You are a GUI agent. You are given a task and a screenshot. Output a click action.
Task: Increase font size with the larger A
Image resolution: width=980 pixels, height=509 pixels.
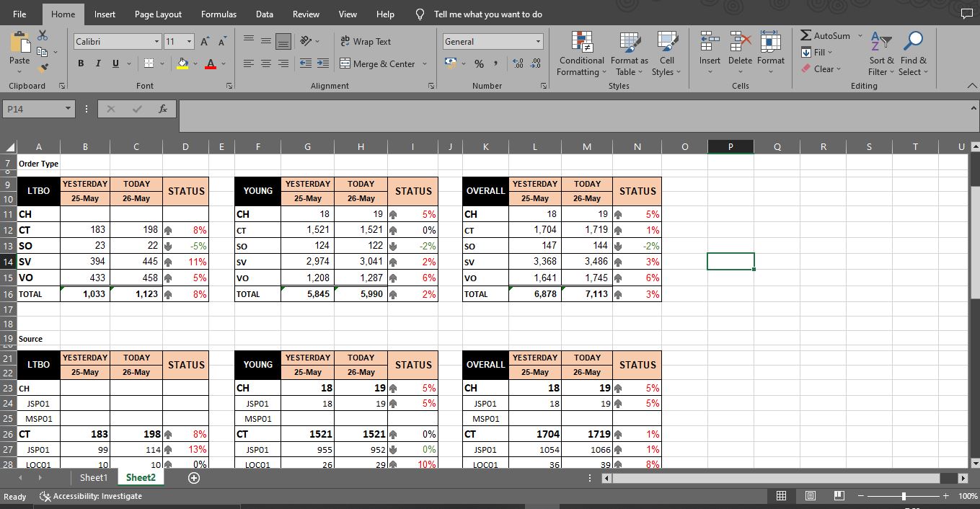(206, 42)
